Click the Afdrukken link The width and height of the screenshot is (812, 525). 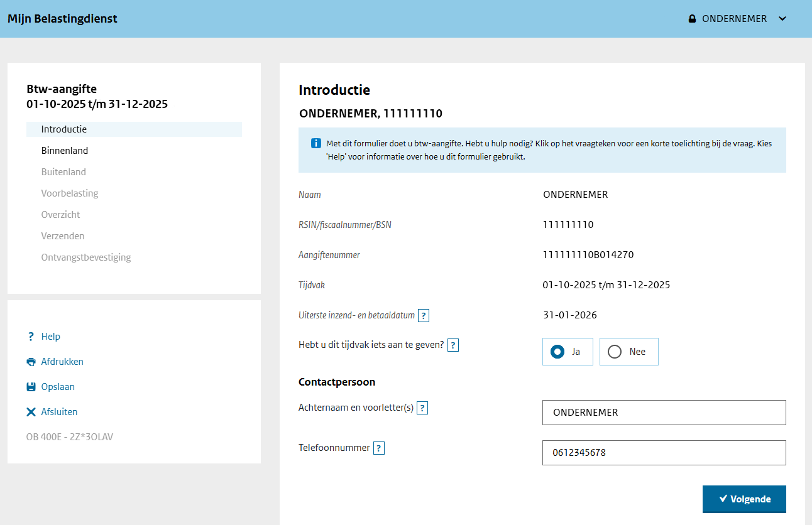coord(61,361)
